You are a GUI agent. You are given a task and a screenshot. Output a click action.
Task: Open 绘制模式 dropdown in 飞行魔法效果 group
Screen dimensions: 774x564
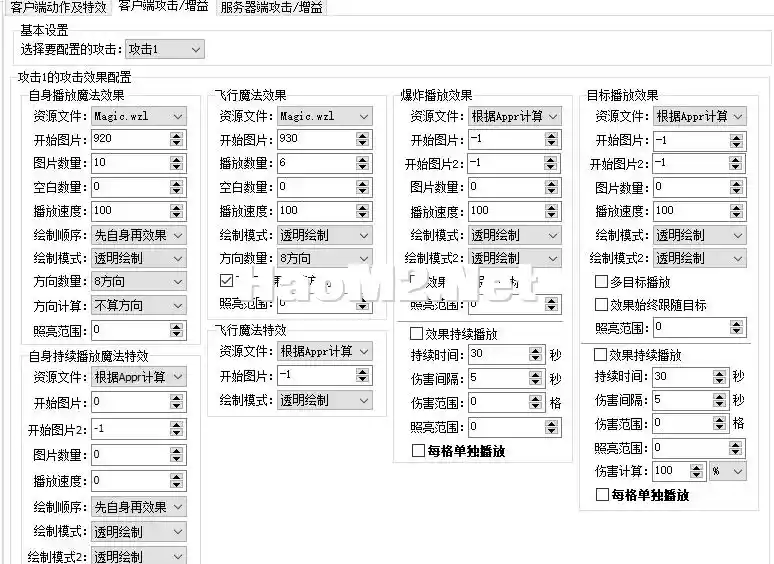coord(325,235)
